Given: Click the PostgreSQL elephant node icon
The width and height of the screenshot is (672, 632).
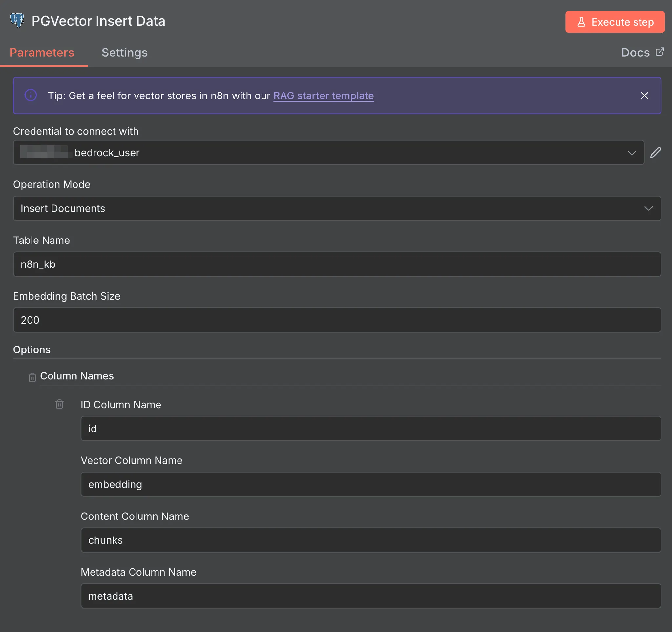Looking at the screenshot, I should 17,21.
